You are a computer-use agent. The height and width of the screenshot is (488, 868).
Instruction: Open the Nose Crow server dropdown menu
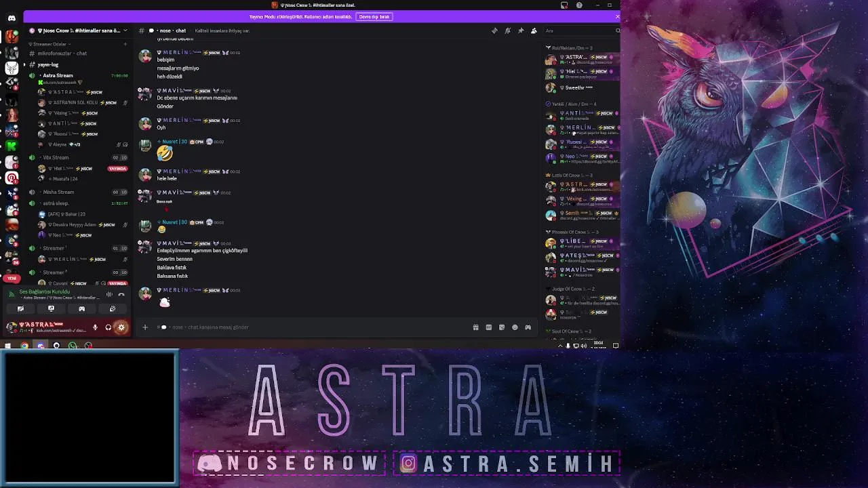(78, 30)
